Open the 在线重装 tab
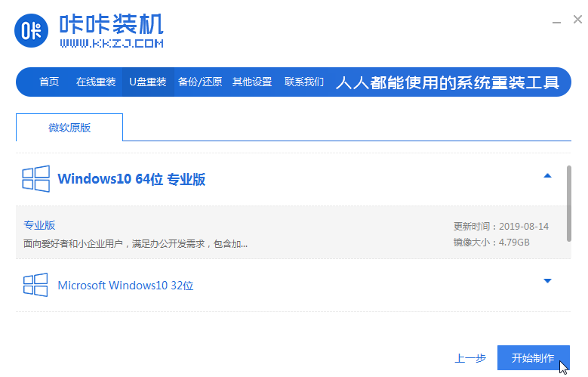 point(96,82)
